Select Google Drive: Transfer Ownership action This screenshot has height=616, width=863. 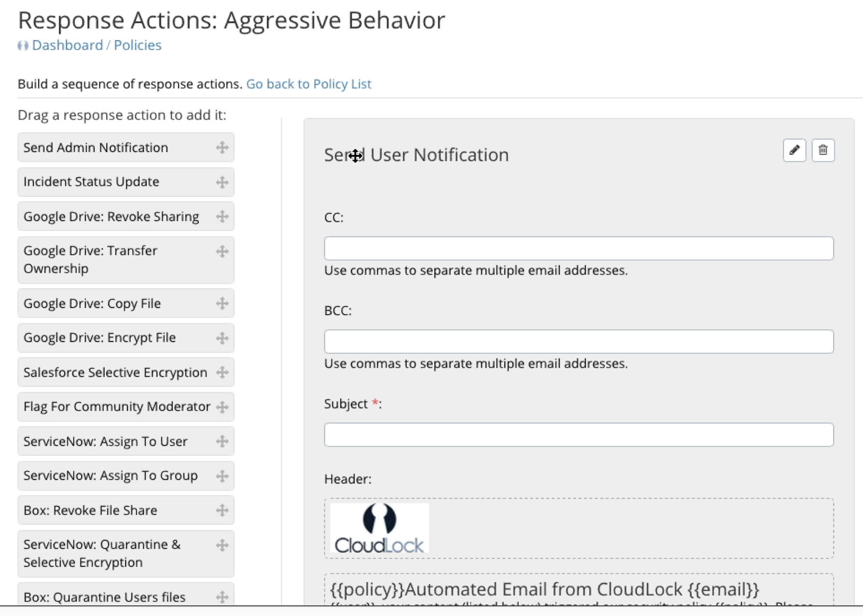pyautogui.click(x=90, y=260)
